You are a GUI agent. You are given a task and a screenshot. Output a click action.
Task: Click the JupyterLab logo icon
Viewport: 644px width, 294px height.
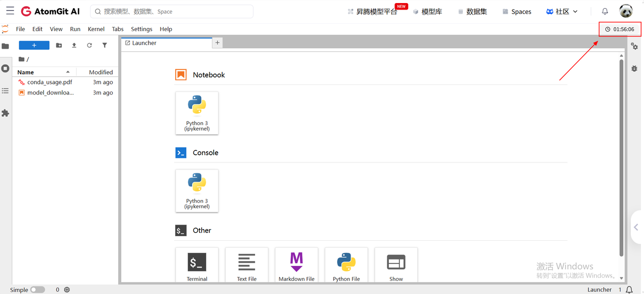pos(5,29)
